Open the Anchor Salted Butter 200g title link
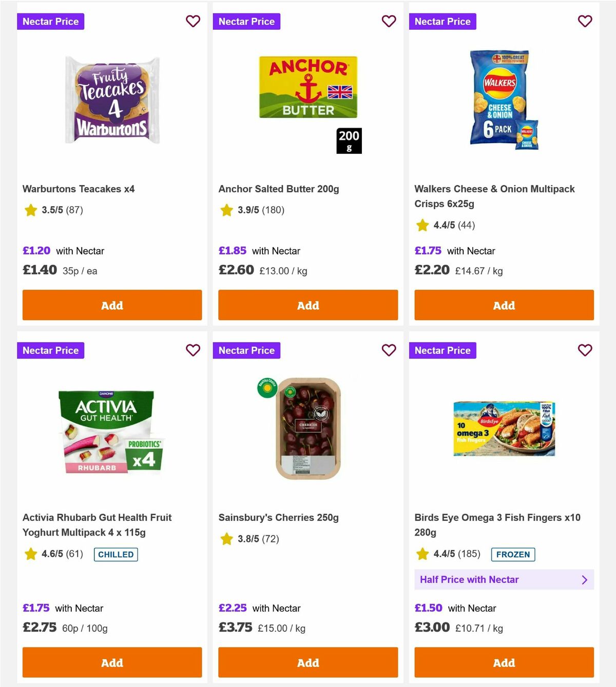The height and width of the screenshot is (687, 616). pos(279,189)
